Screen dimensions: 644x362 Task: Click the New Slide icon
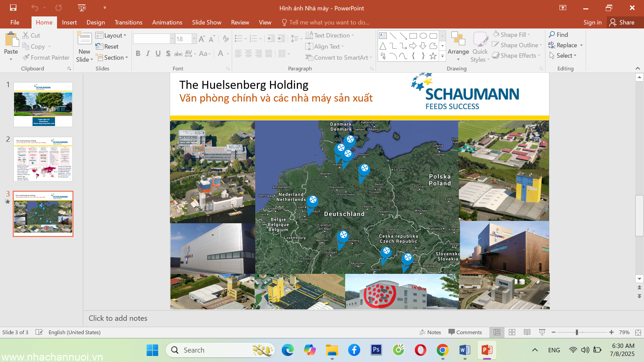coord(85,39)
